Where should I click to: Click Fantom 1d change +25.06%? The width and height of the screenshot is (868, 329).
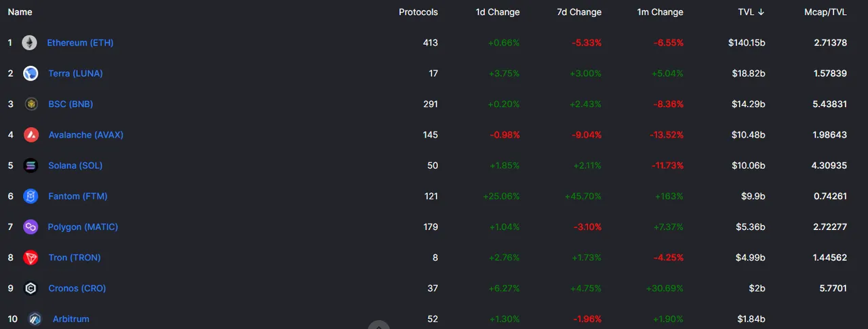tap(501, 196)
